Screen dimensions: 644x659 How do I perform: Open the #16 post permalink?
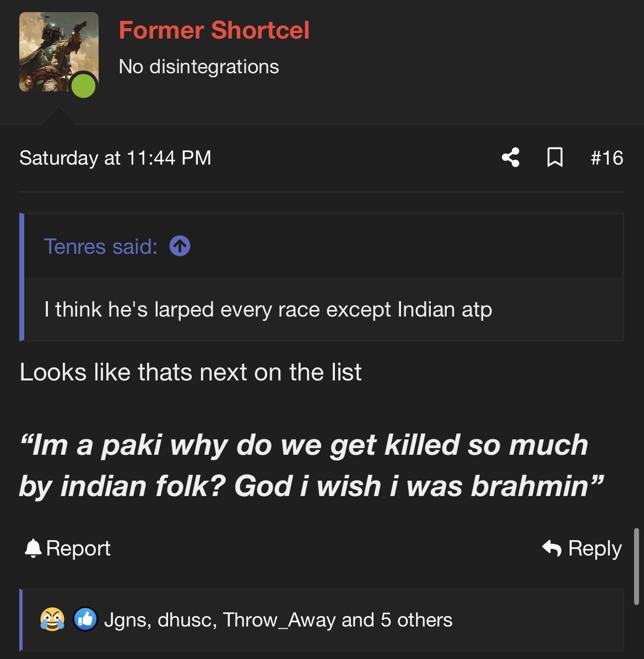coord(607,158)
